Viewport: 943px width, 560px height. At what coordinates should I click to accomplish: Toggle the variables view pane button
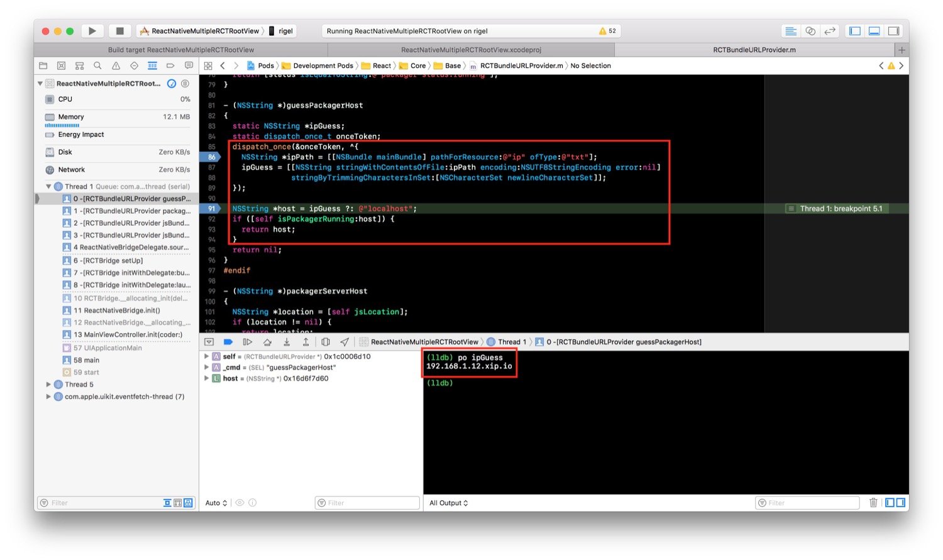tap(890, 503)
